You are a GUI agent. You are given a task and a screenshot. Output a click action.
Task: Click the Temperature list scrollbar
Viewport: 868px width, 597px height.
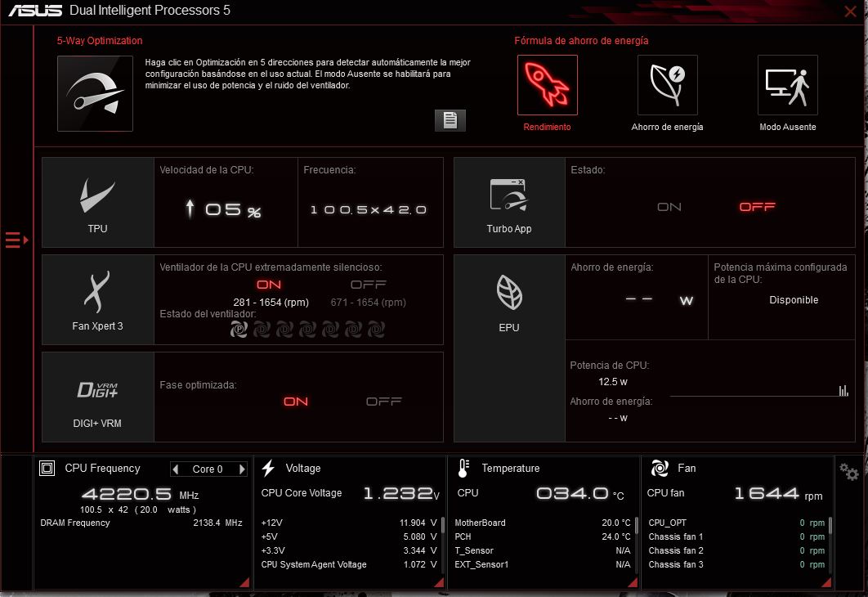coord(637,525)
